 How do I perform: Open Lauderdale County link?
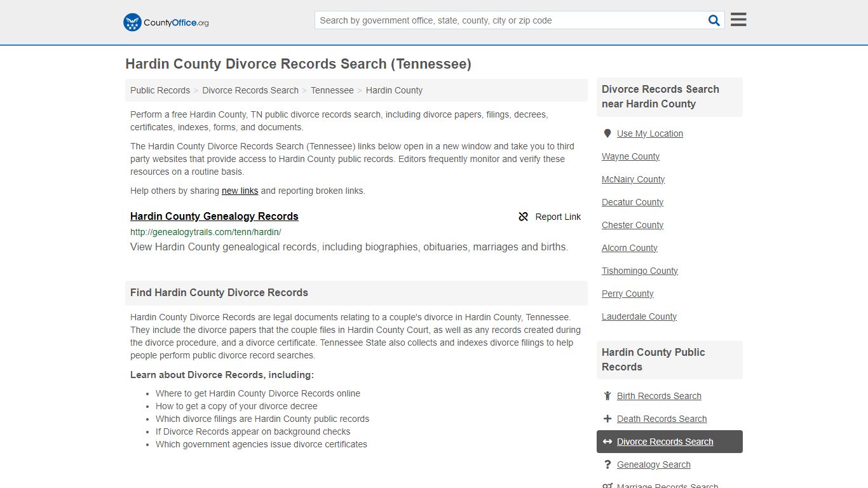(x=639, y=316)
